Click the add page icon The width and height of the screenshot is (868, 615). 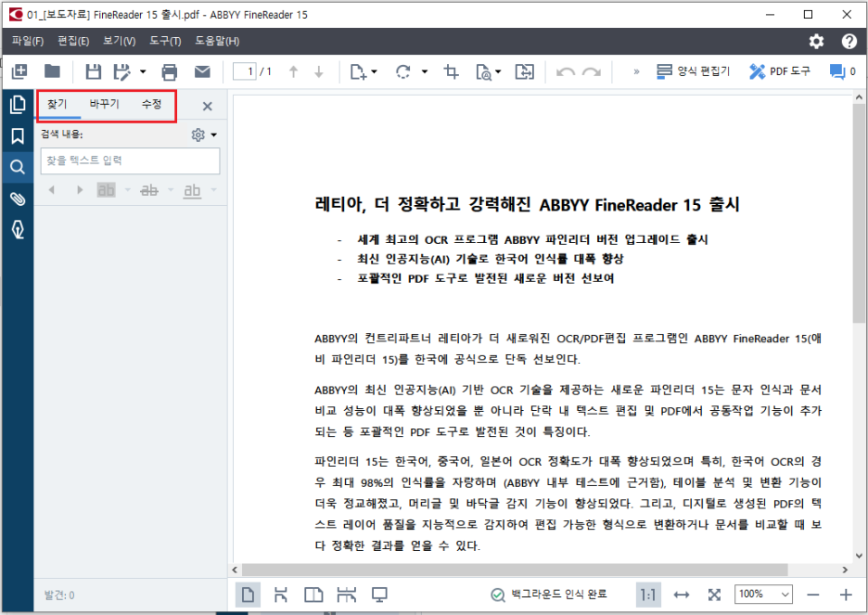coord(358,71)
